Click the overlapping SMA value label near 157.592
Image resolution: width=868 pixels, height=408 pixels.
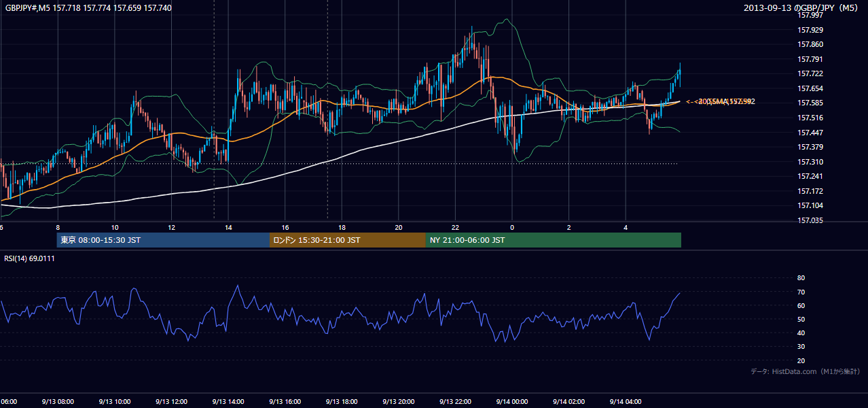[x=720, y=101]
